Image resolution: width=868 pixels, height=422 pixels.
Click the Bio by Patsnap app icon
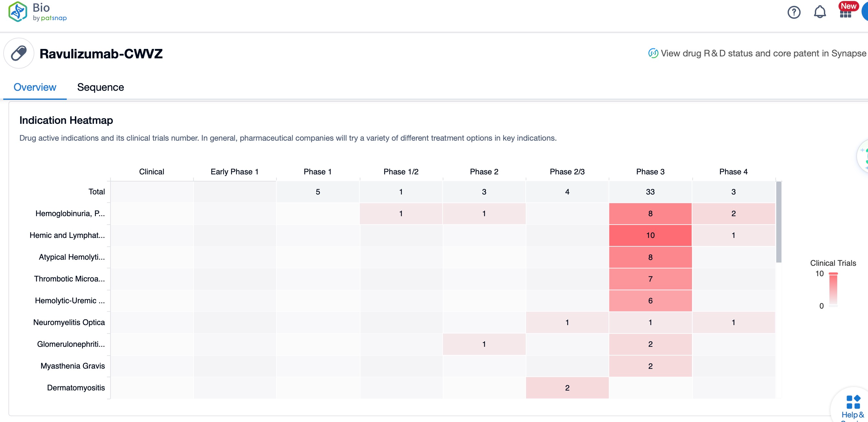point(18,12)
